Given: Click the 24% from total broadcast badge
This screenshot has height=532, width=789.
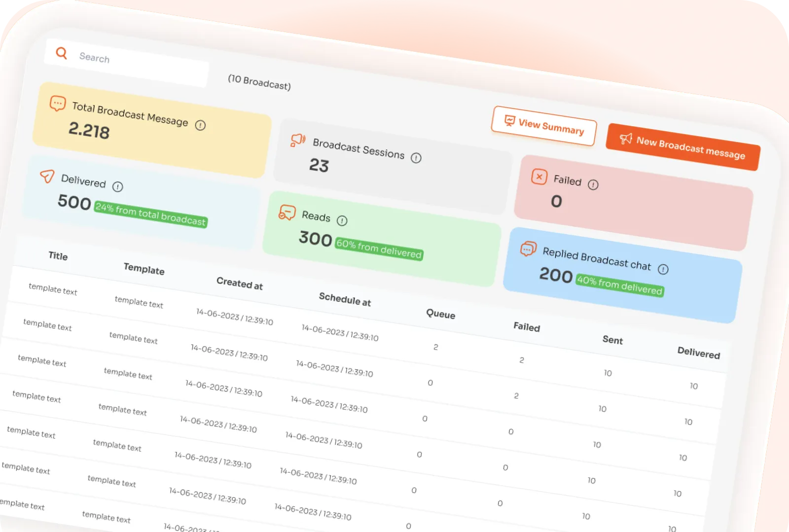Looking at the screenshot, I should [x=150, y=214].
